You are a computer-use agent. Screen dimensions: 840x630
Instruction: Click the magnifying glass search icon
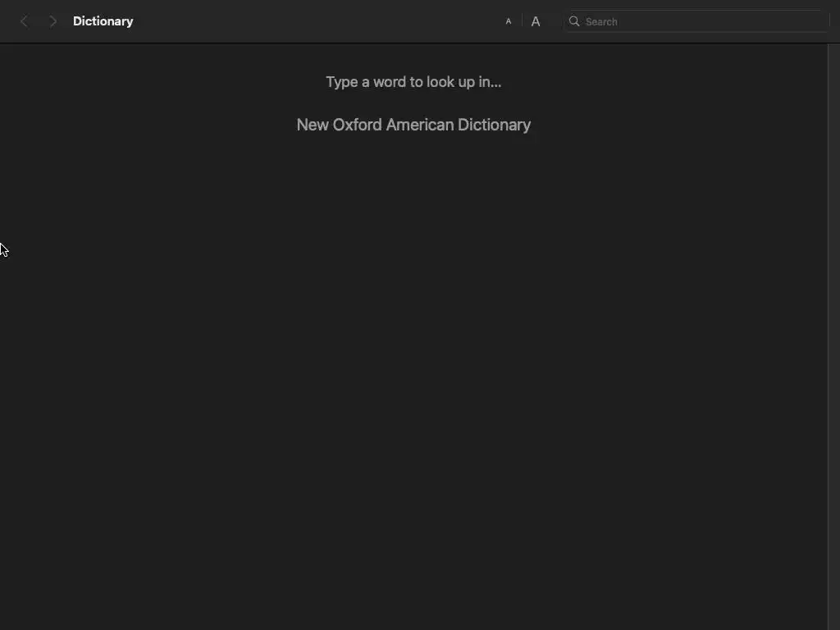click(573, 21)
